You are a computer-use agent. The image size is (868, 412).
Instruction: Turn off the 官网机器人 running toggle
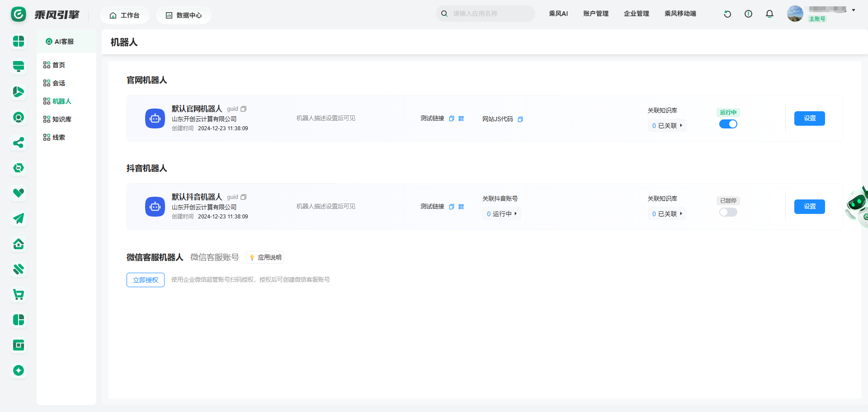tap(728, 124)
